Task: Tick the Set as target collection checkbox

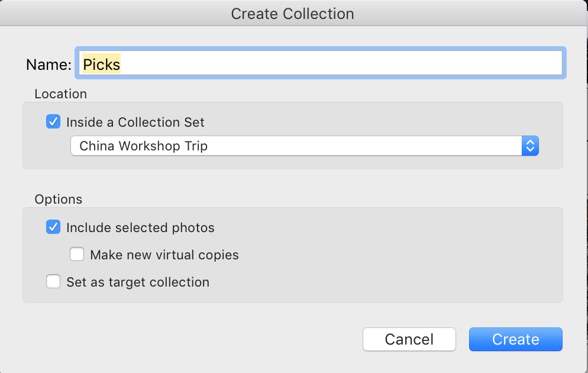Action: pyautogui.click(x=53, y=281)
